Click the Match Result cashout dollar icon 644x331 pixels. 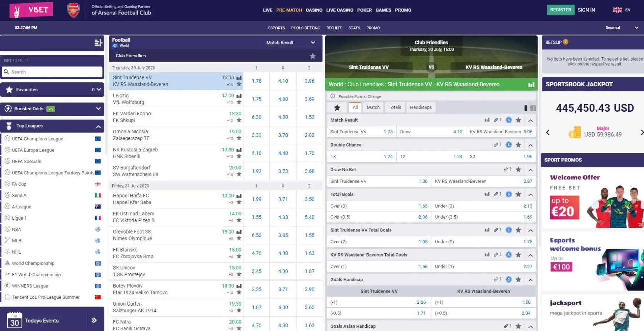click(x=509, y=120)
